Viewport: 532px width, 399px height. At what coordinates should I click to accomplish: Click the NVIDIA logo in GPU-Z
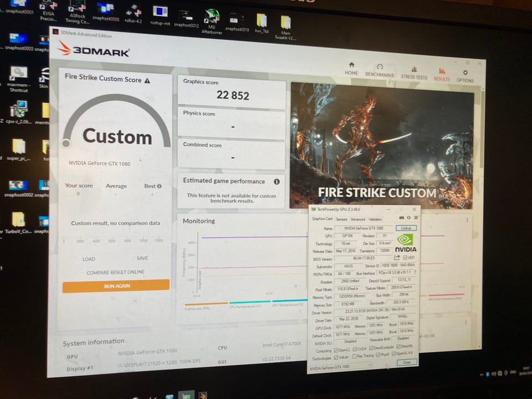point(406,243)
